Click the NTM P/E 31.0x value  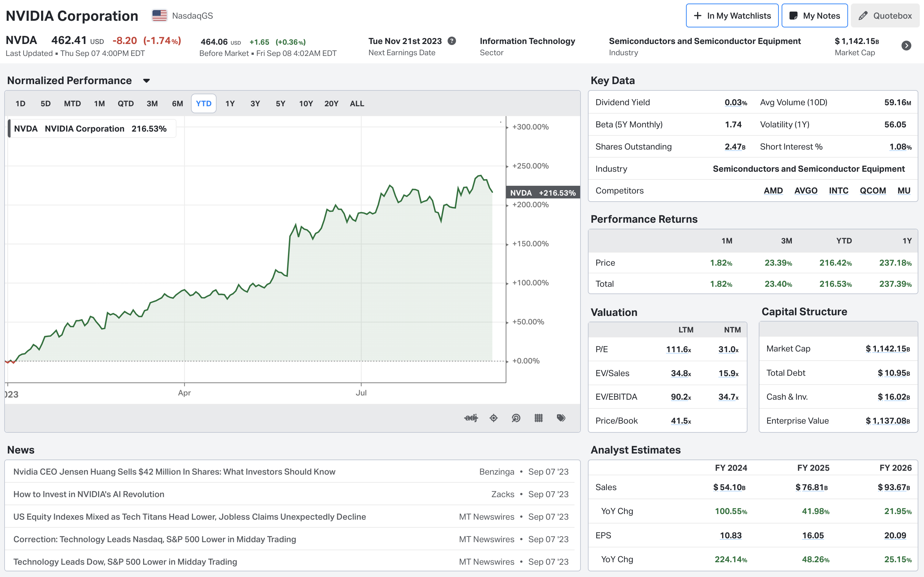(x=729, y=349)
